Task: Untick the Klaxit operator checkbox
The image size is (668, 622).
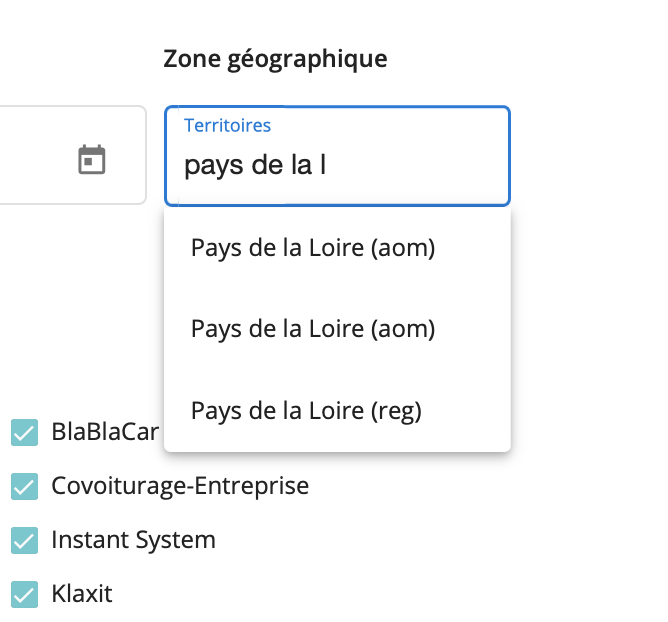Action: (x=24, y=594)
